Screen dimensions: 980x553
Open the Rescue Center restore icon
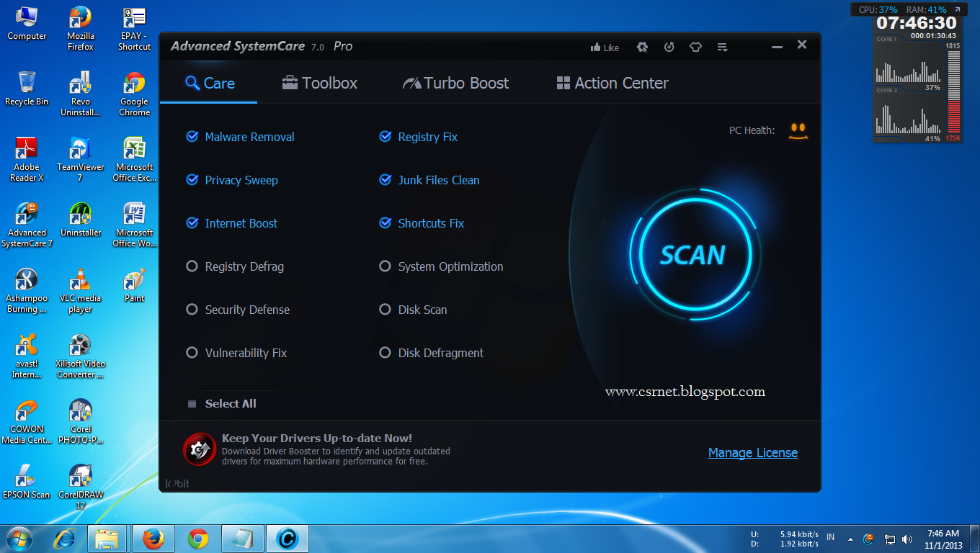pos(669,47)
